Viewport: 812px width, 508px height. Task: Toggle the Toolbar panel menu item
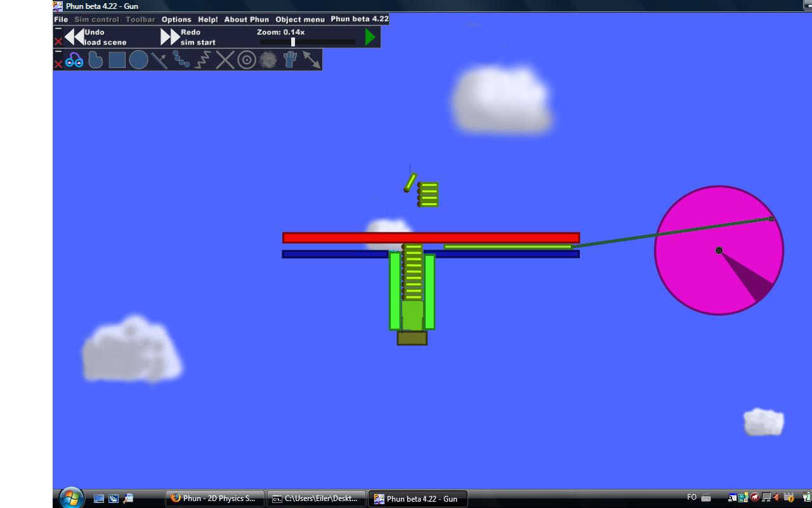click(x=140, y=19)
